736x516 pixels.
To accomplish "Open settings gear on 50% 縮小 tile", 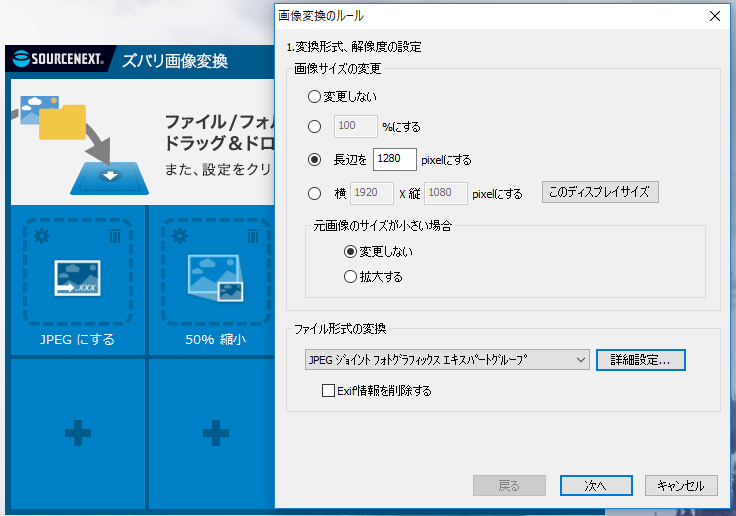I will (180, 236).
